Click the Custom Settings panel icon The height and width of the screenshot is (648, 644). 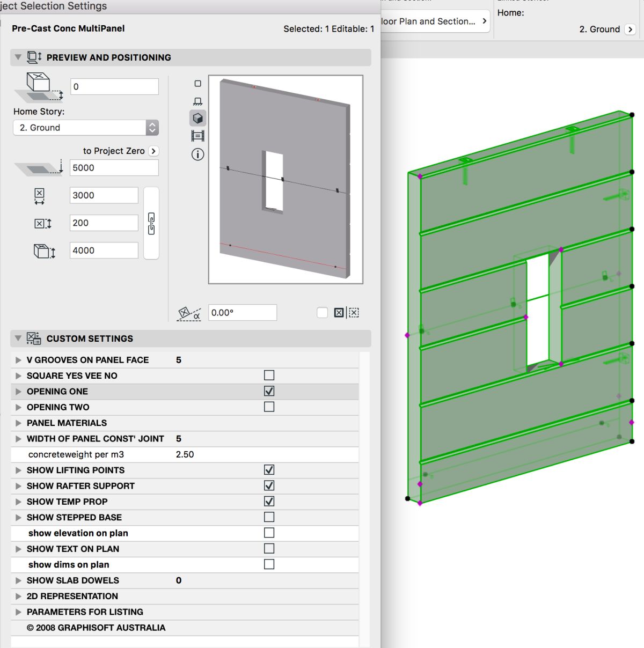coord(34,338)
